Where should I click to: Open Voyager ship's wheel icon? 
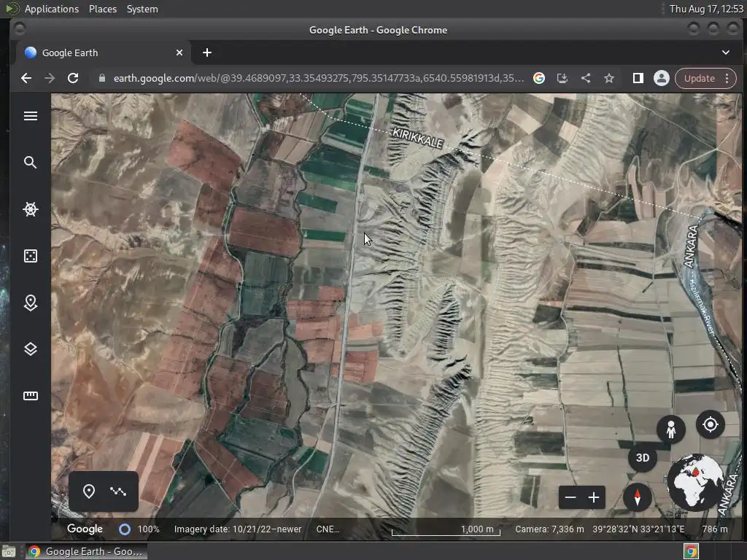(x=31, y=209)
